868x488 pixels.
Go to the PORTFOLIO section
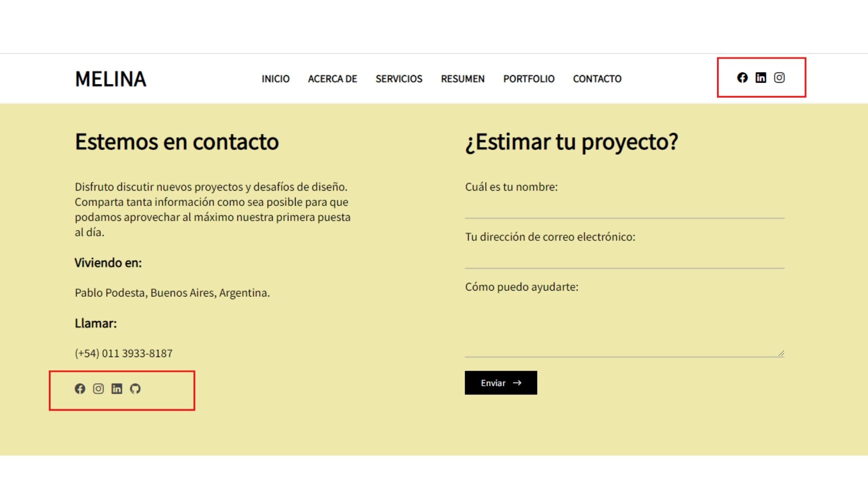529,79
